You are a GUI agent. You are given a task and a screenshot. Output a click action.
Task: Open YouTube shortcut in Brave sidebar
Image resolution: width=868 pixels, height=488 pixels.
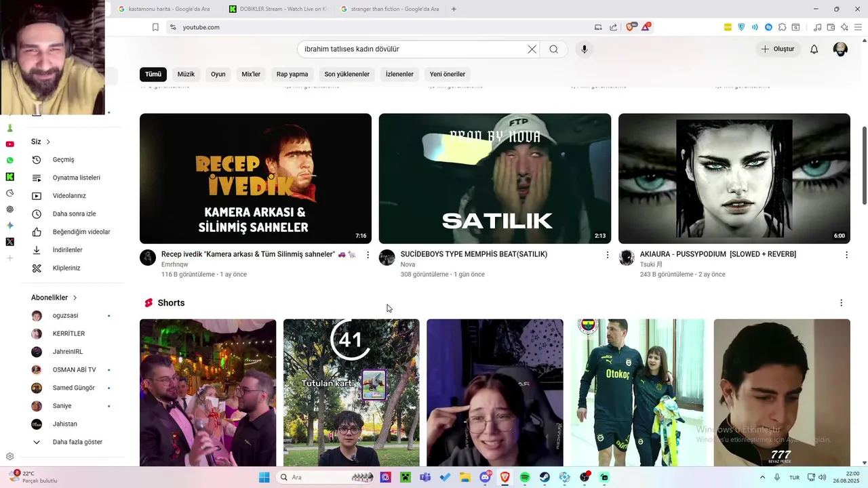pos(9,144)
